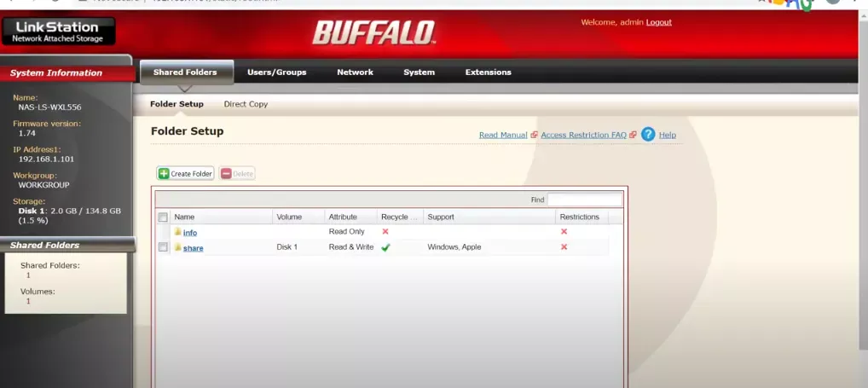Click the red Restrictions X for info

564,231
